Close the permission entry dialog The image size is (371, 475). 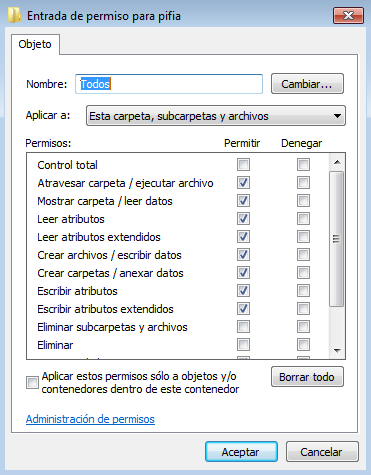[x=348, y=16]
